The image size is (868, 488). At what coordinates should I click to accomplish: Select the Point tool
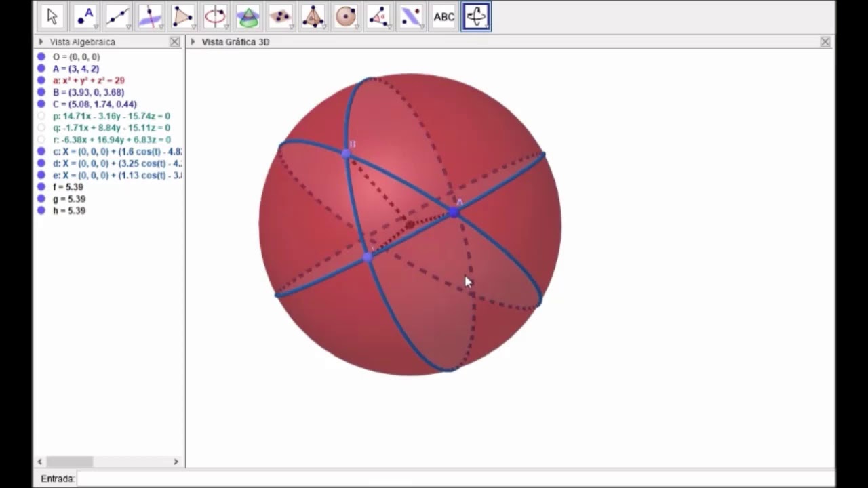pyautogui.click(x=85, y=17)
